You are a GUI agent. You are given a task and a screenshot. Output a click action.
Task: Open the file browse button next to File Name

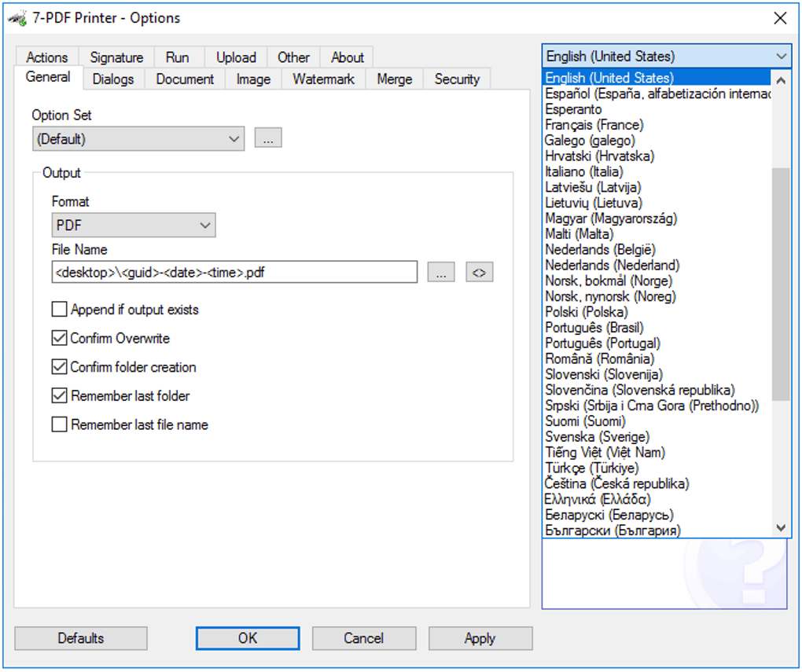click(441, 273)
